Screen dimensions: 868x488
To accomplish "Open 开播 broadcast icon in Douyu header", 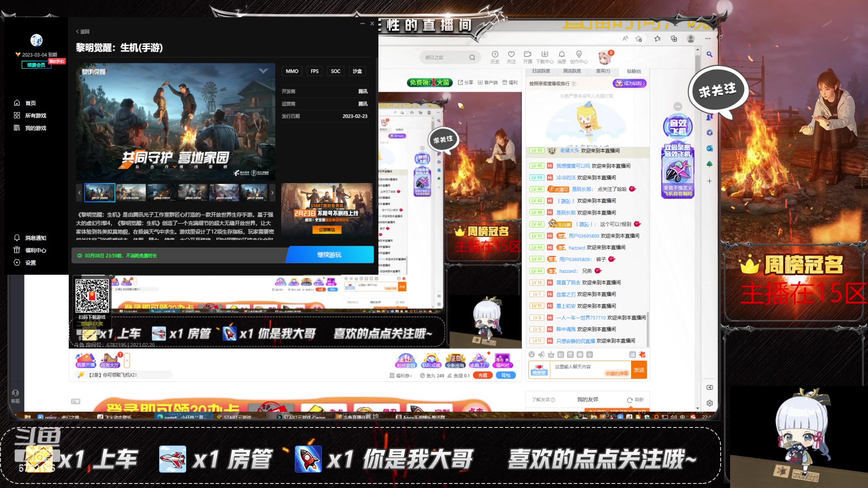I will click(x=528, y=57).
